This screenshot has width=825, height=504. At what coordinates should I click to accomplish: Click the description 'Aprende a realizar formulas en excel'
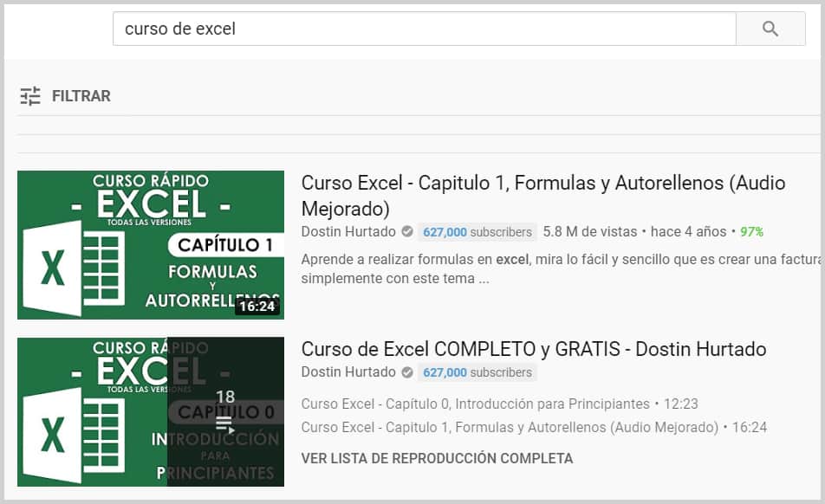tap(561, 268)
